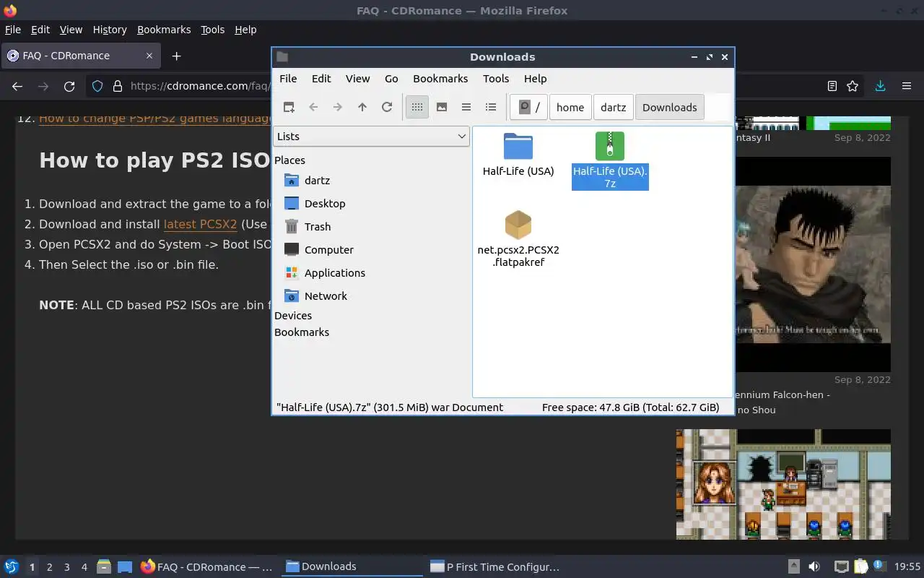Open Firefox Help menu

(x=245, y=30)
